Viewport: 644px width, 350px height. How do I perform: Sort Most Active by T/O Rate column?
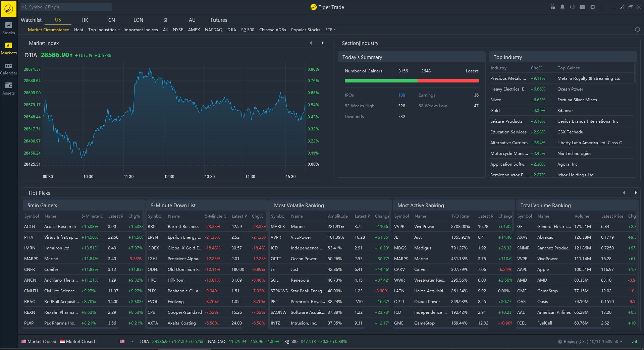[x=460, y=216]
